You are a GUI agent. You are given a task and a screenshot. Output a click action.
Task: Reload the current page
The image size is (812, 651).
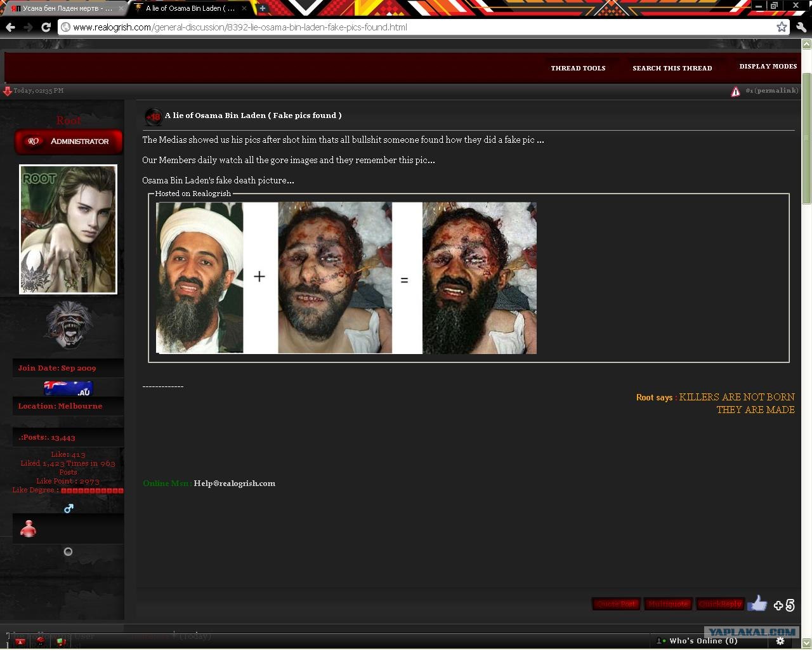46,27
